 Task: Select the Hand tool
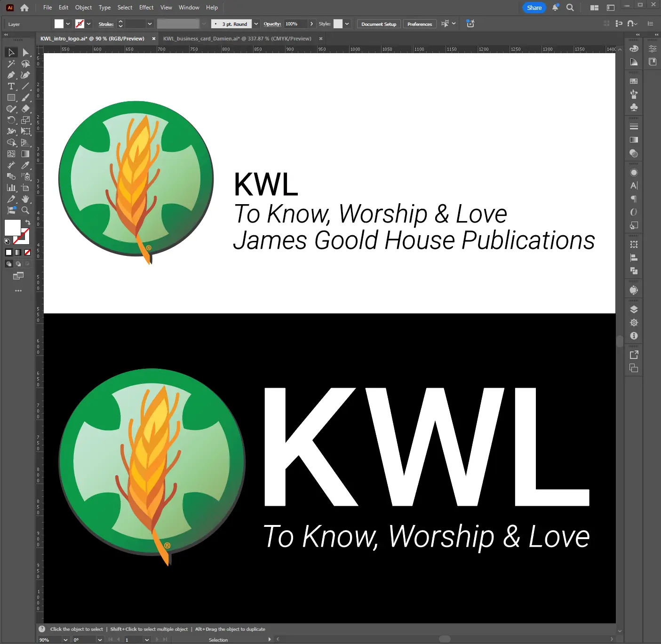pyautogui.click(x=26, y=199)
